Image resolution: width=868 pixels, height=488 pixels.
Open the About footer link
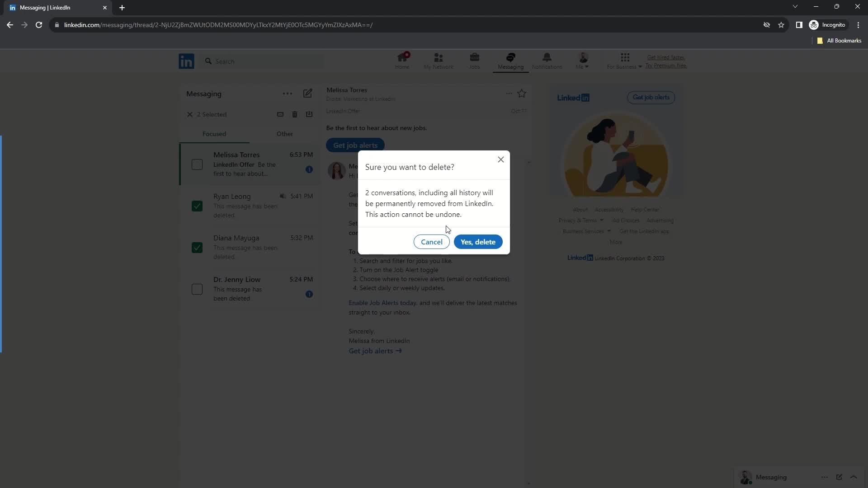click(580, 210)
